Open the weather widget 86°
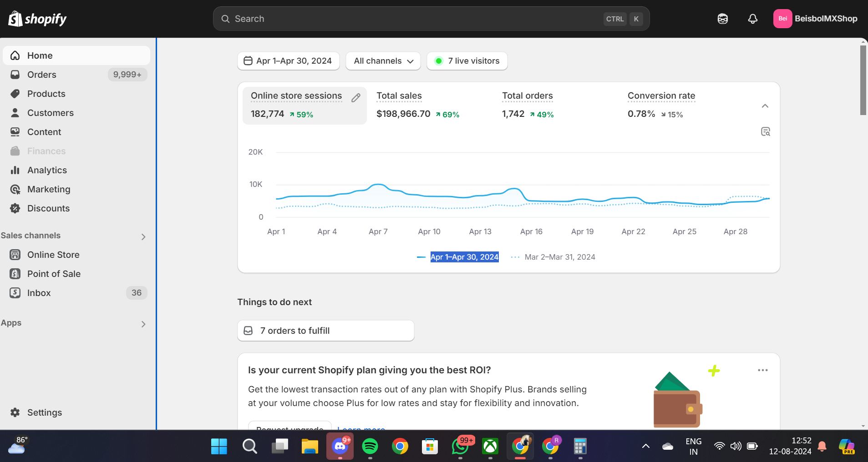This screenshot has height=462, width=868. point(18,446)
